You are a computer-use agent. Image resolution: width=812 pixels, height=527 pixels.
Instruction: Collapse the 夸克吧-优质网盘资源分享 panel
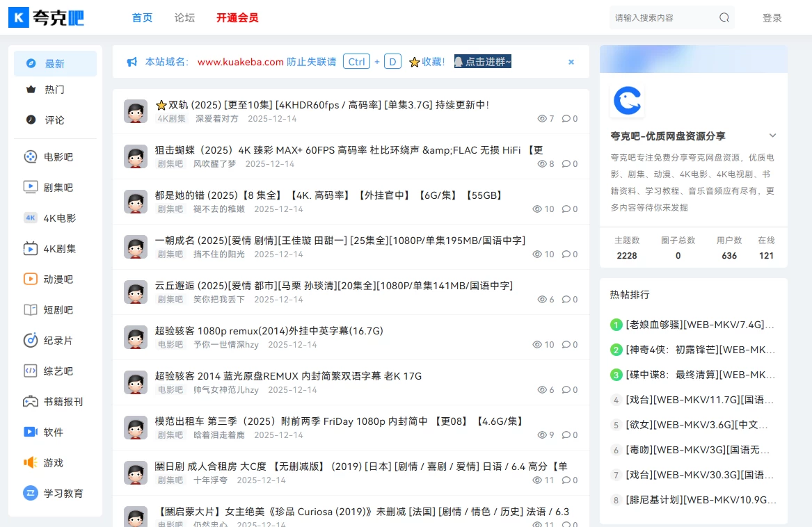773,136
